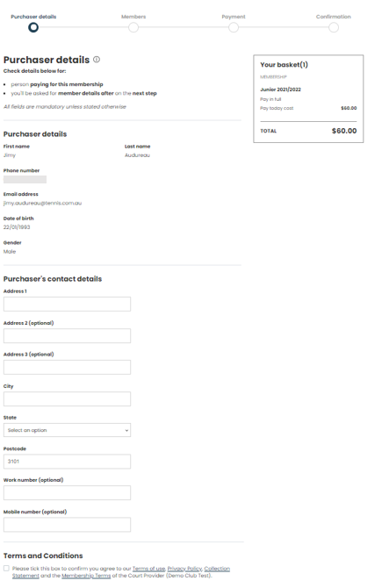This screenshot has height=588, width=382.
Task: Open the Membership Terms link
Action: click(86, 575)
